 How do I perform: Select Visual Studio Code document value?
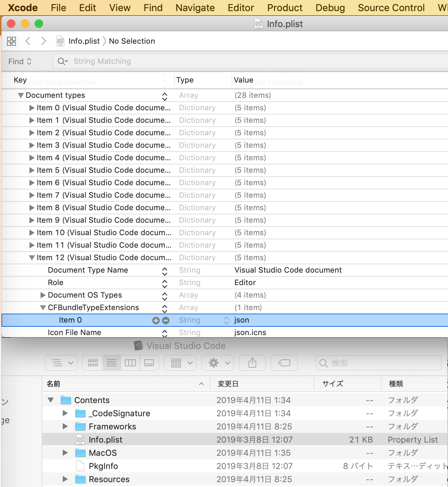click(288, 270)
